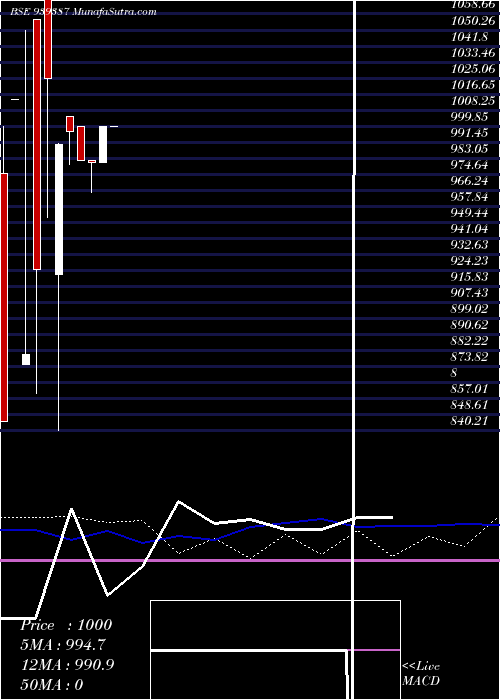Screen dimensions: 500x700
Task: Click the 974.64 price axis label
Action: (x=469, y=165)
